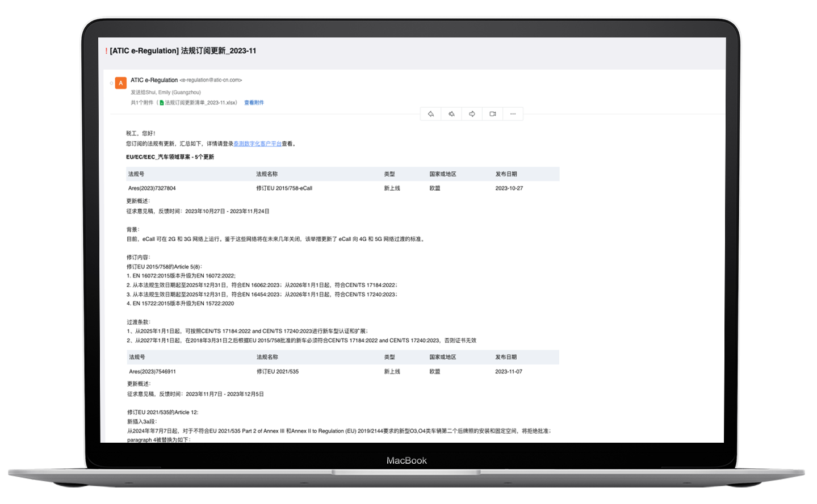The height and width of the screenshot is (504, 817).
Task: Click second table's 发布日期 column header
Action: click(506, 357)
